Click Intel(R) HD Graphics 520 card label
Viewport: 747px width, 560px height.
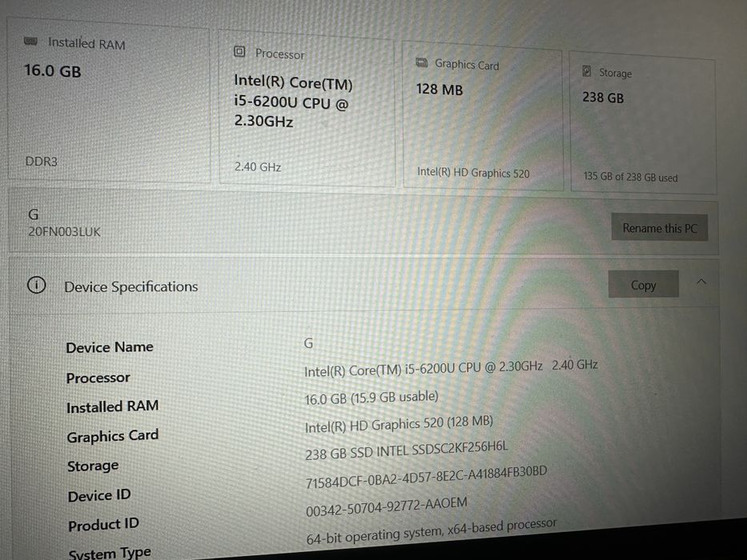coord(473,172)
